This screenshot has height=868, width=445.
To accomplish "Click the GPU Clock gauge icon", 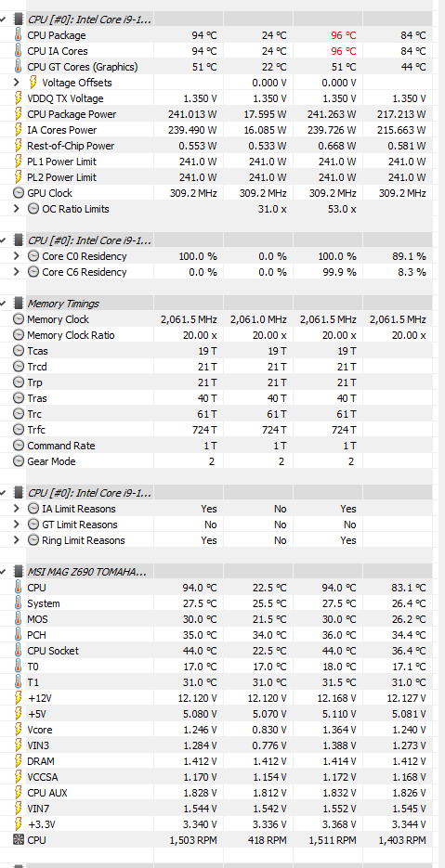I will (x=19, y=193).
